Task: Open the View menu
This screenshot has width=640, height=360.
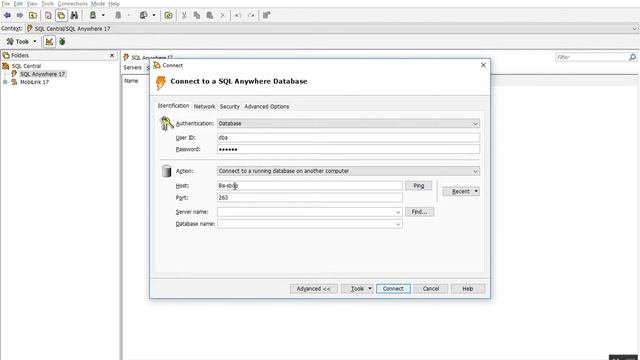Action: (x=32, y=4)
